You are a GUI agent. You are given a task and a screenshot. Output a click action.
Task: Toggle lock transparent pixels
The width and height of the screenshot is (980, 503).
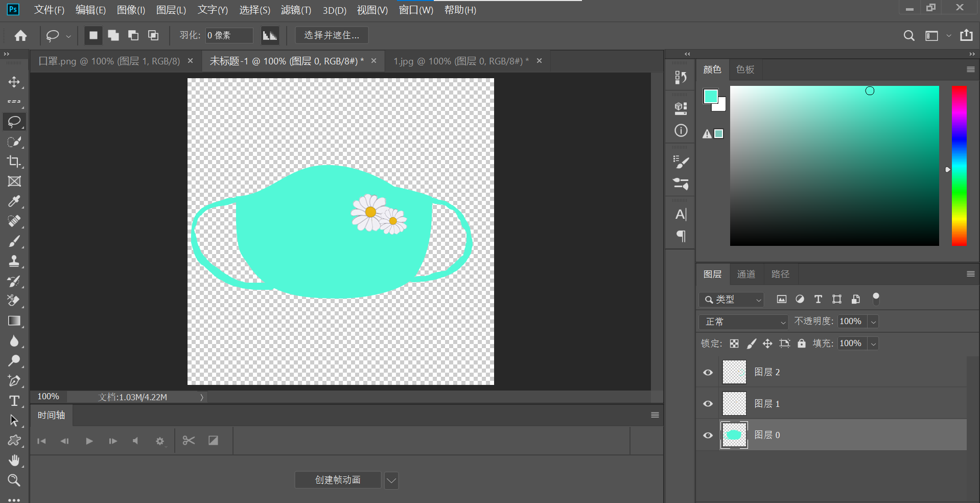click(x=734, y=344)
